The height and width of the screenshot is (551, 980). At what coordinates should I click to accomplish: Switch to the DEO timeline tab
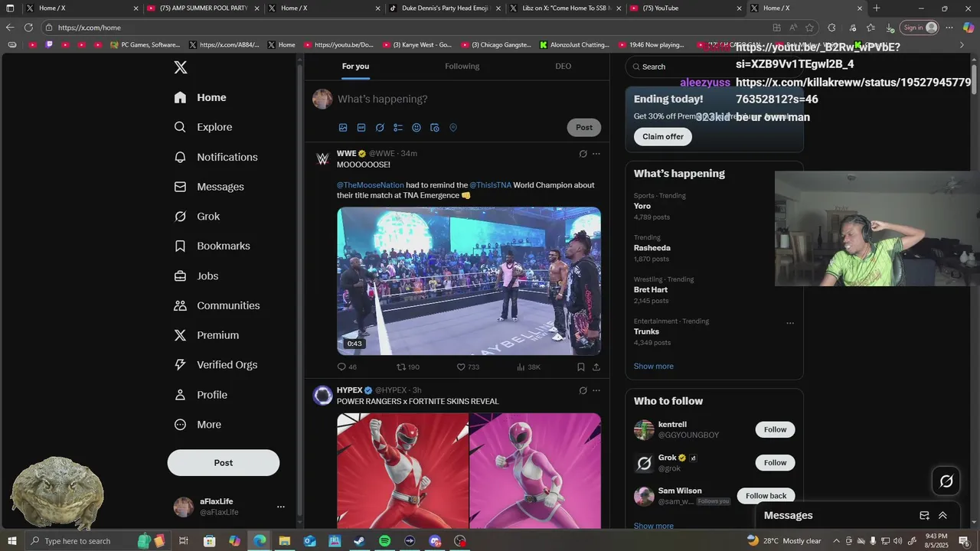point(563,67)
